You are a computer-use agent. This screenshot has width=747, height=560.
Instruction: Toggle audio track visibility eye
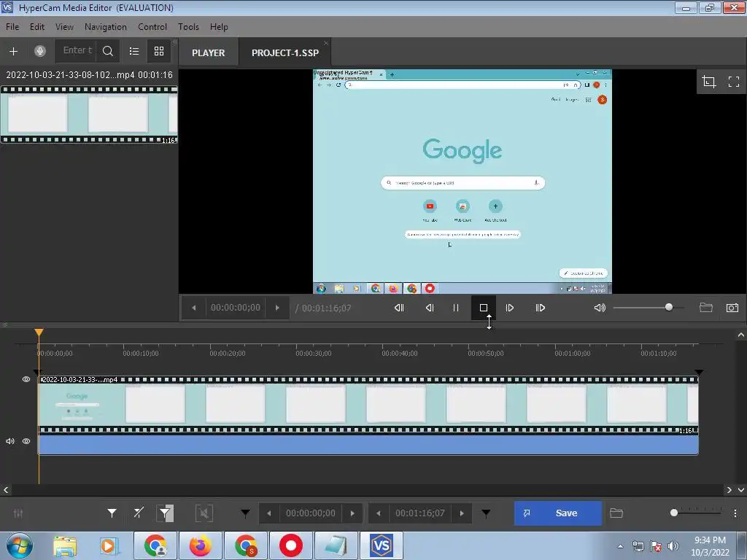point(26,441)
